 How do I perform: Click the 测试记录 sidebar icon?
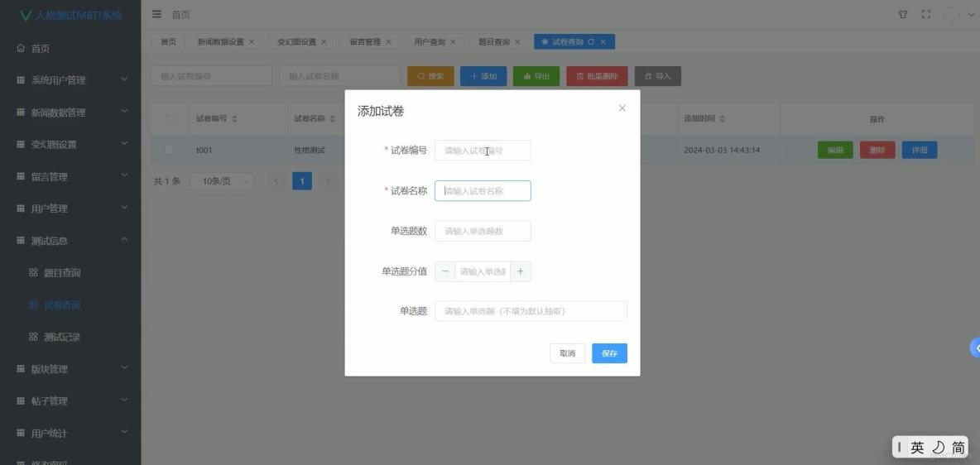pos(34,337)
